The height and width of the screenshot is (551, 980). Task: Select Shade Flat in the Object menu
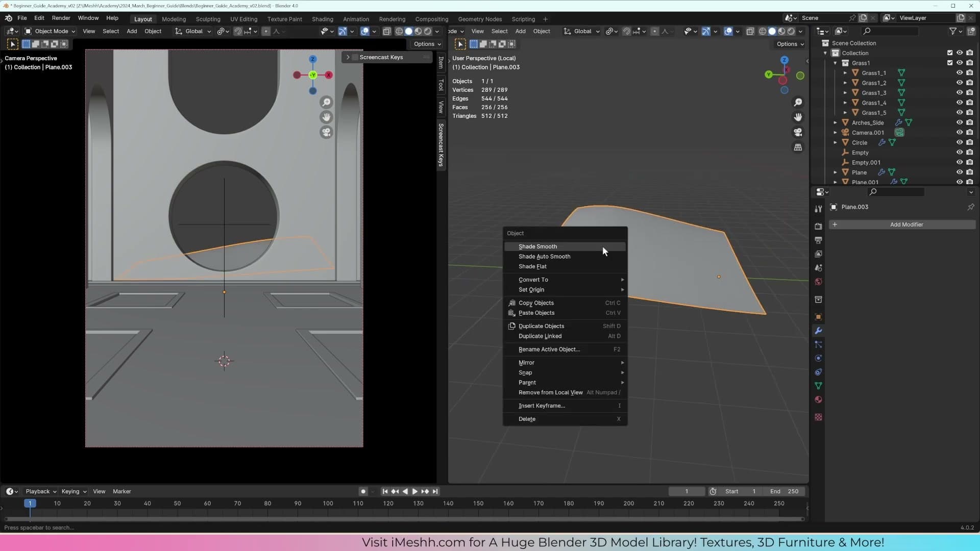coord(565,266)
